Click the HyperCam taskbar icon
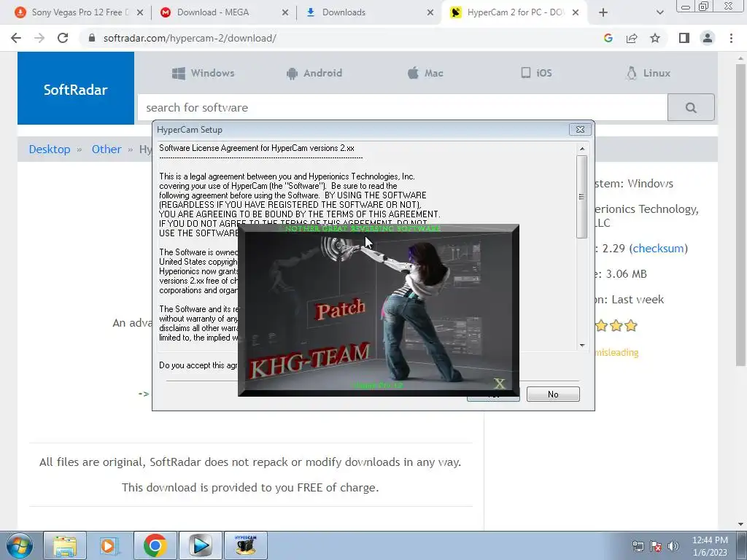Image resolution: width=747 pixels, height=560 pixels. 246,545
